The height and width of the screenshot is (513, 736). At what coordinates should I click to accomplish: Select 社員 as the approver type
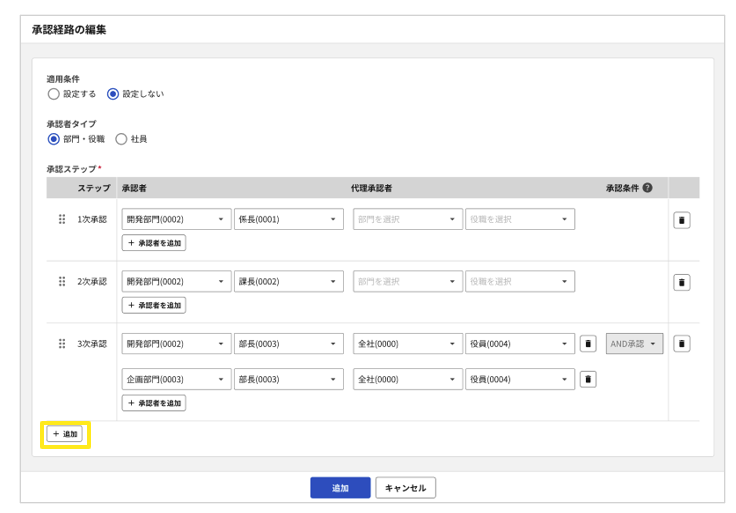[x=121, y=139]
